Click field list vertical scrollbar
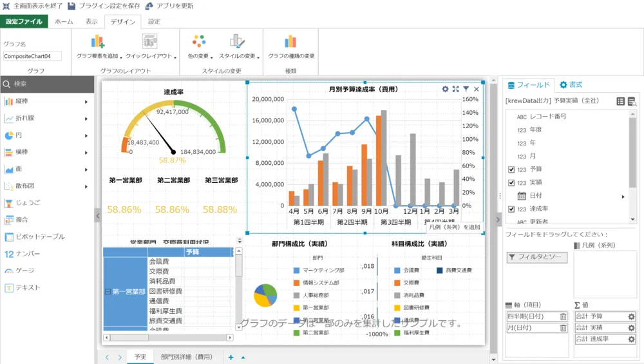Image resolution: width=644 pixels, height=364 pixels. tap(633, 168)
